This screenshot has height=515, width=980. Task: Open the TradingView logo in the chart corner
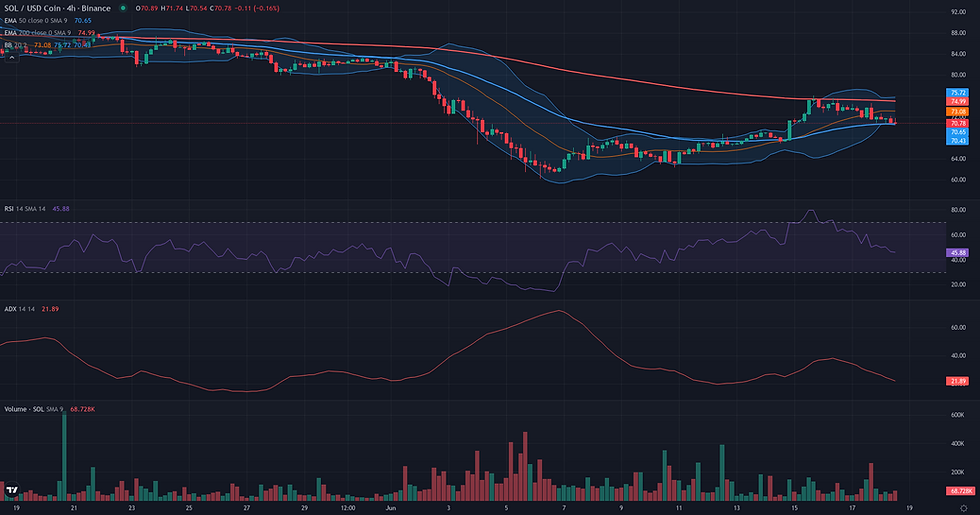11,491
